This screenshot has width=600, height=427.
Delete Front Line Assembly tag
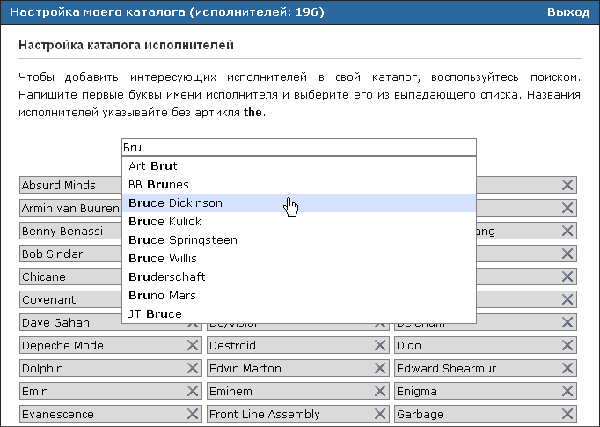tap(380, 414)
